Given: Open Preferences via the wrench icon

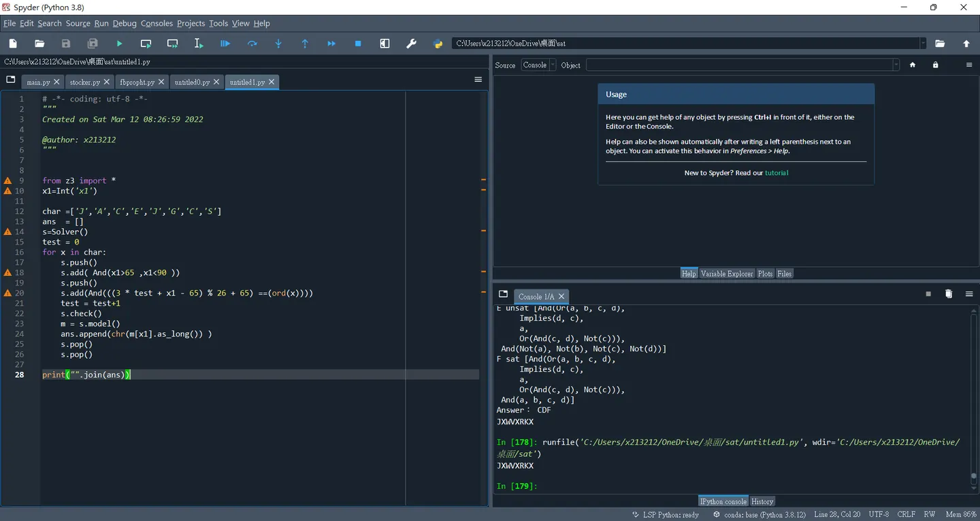Looking at the screenshot, I should click(411, 44).
